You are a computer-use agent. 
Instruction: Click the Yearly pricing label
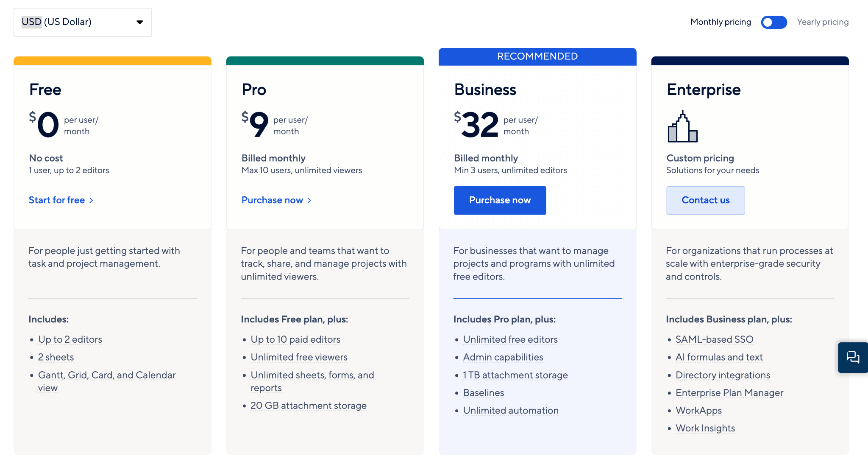pyautogui.click(x=822, y=22)
